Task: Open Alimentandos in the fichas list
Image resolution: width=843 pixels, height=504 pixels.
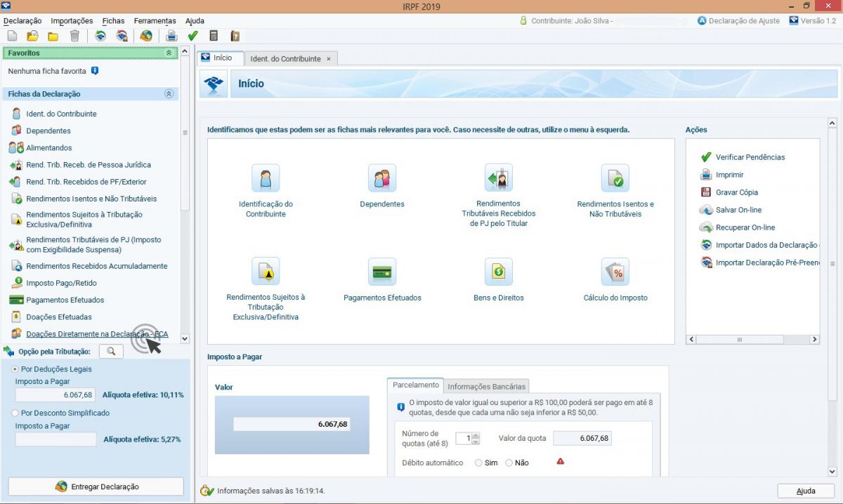Action: (48, 148)
